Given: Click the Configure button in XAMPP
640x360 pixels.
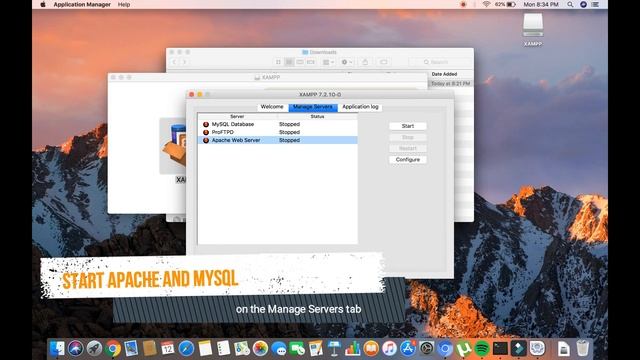Looking at the screenshot, I should (408, 160).
